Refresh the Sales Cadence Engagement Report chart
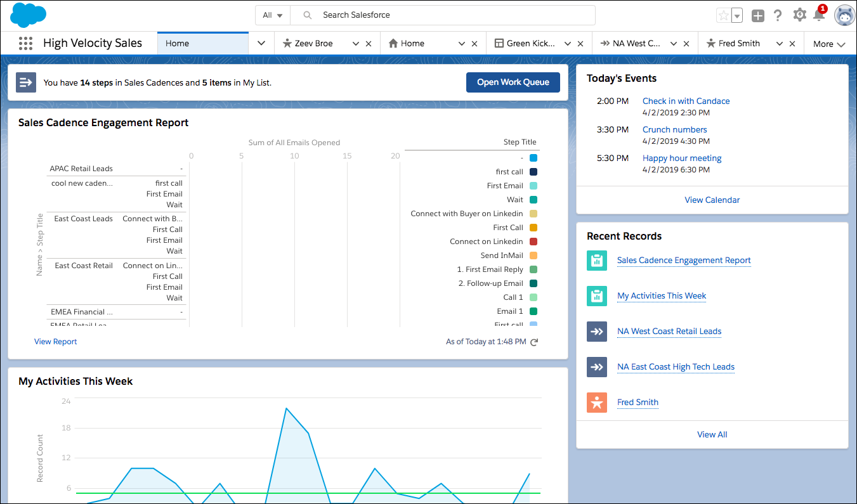857x504 pixels. click(x=534, y=342)
